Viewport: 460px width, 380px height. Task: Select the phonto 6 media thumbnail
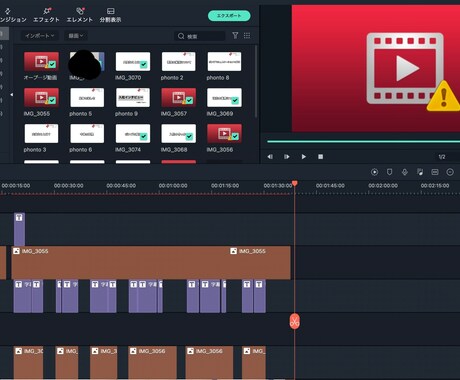click(x=87, y=133)
